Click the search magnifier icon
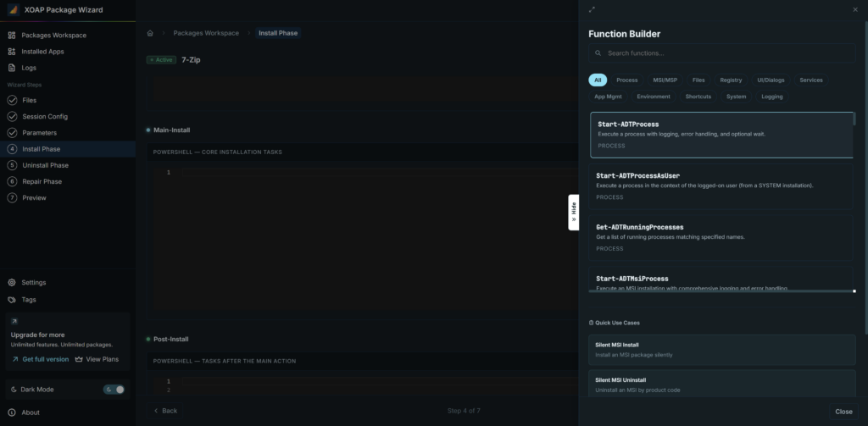This screenshot has height=426, width=868. pos(598,53)
